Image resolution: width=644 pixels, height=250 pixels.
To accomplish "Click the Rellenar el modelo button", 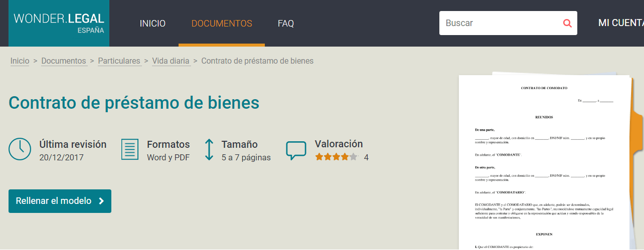I will tap(60, 201).
